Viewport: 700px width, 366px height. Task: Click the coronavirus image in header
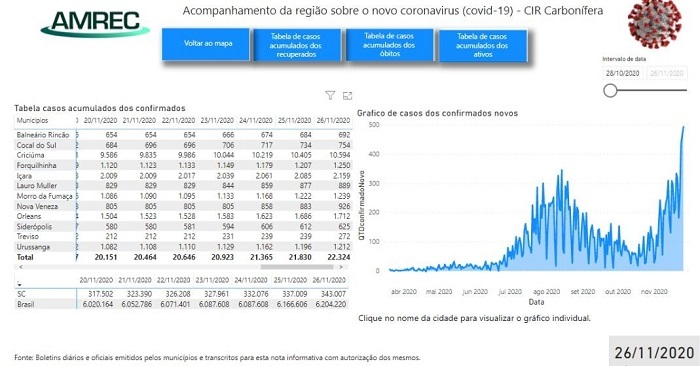coord(654,24)
